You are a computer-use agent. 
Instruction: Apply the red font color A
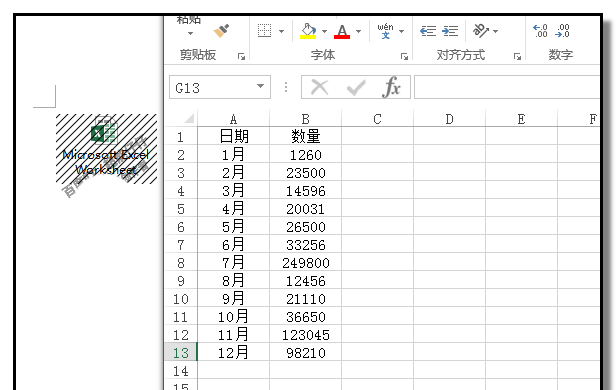342,31
